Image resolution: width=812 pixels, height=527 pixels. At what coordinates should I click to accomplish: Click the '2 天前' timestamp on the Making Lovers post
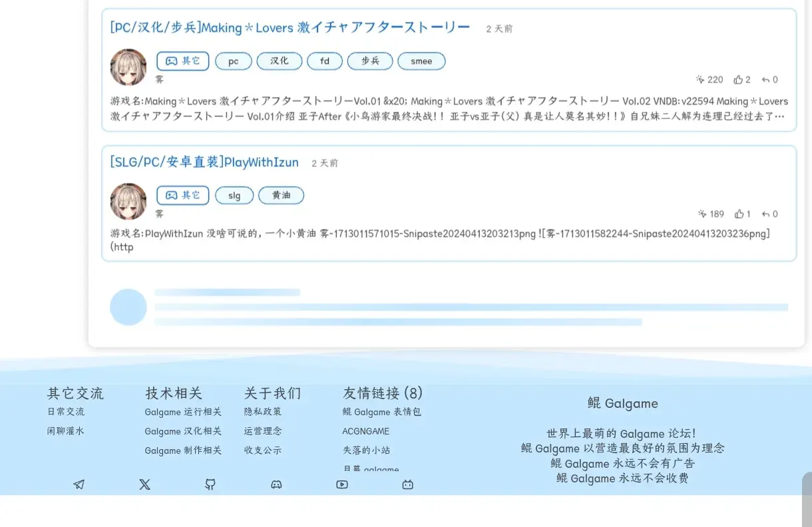500,29
